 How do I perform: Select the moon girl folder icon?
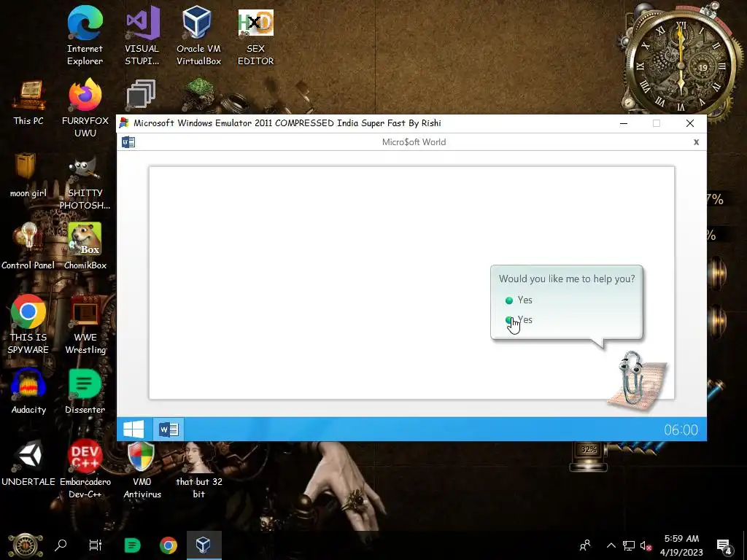[28, 175]
